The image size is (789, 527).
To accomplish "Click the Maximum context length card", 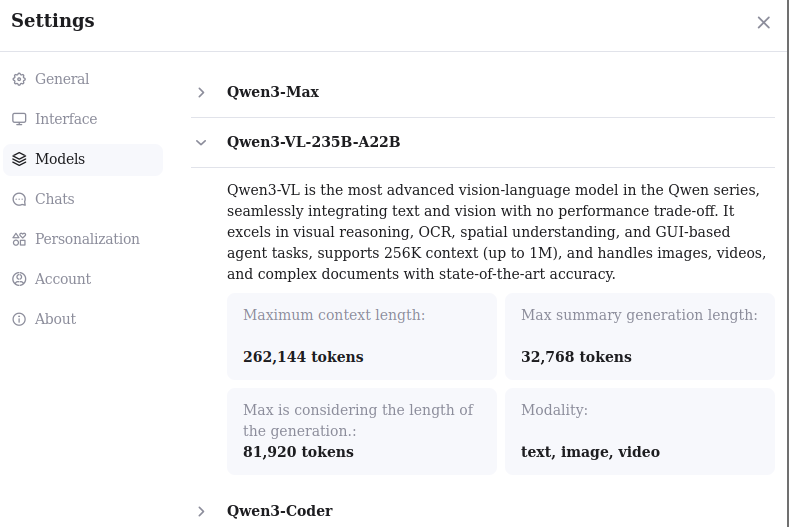I will [361, 336].
